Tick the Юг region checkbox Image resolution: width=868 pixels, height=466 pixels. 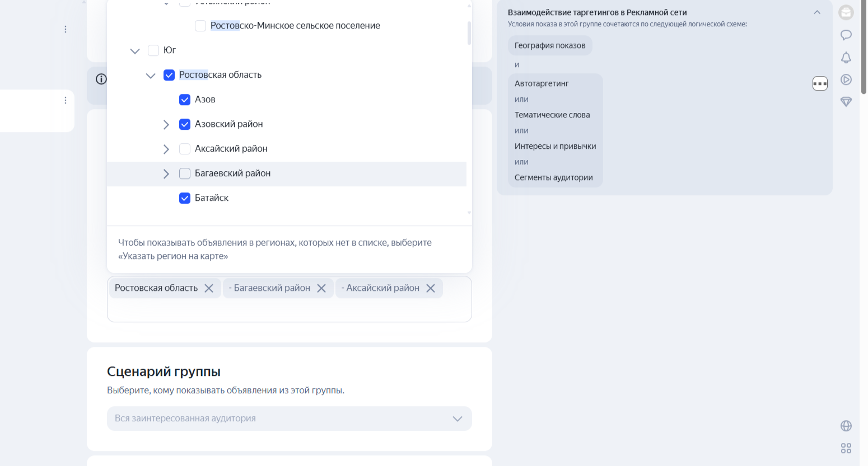point(153,50)
